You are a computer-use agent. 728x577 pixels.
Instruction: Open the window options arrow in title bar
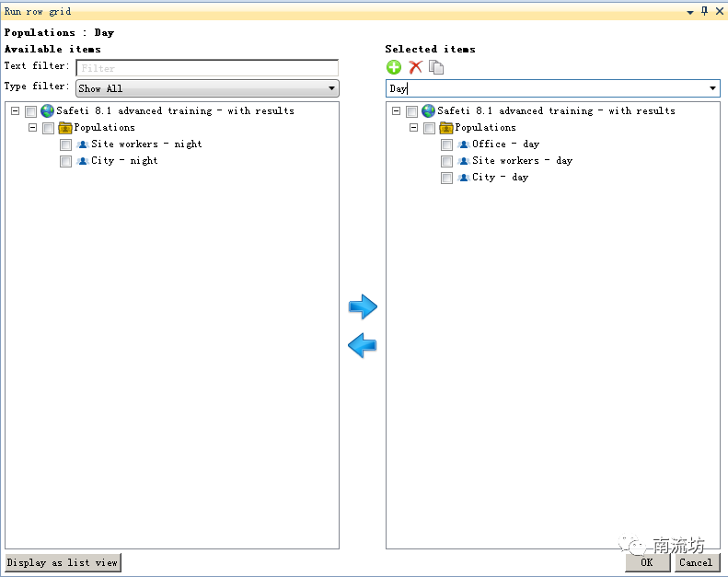point(691,11)
